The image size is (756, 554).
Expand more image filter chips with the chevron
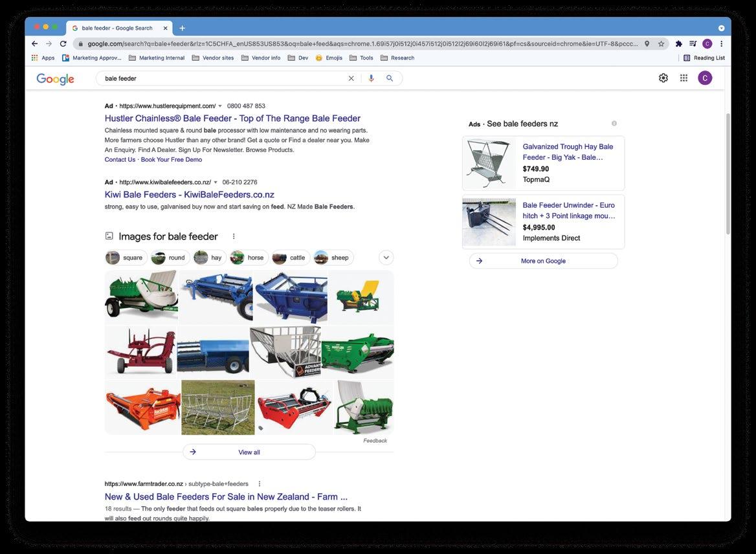pyautogui.click(x=386, y=258)
